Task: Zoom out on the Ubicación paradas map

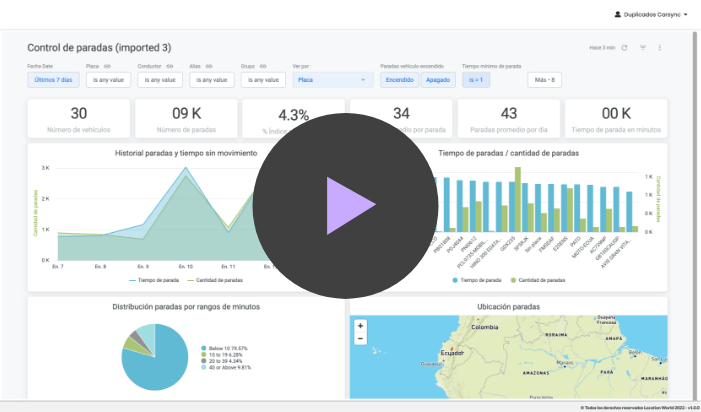Action: pos(360,338)
